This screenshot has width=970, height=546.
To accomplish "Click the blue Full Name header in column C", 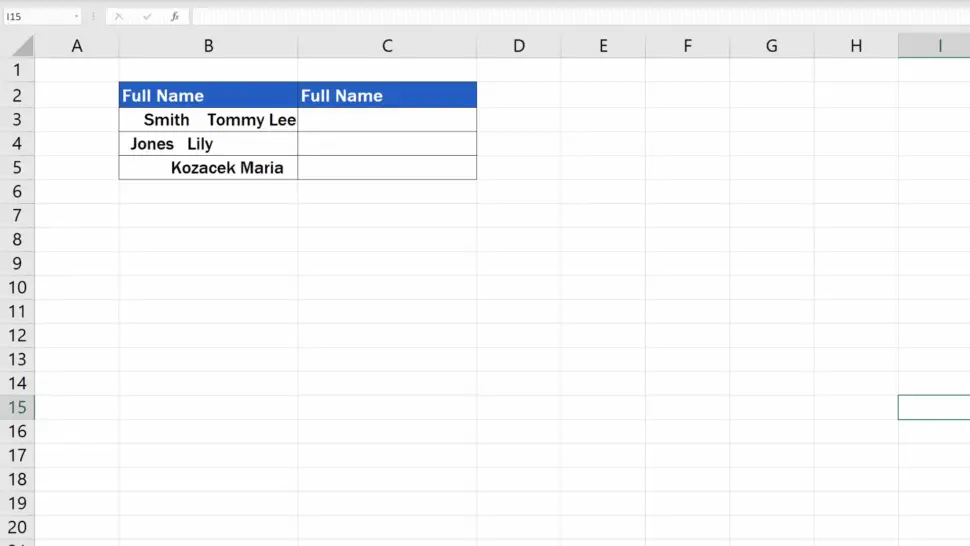I will tap(387, 95).
